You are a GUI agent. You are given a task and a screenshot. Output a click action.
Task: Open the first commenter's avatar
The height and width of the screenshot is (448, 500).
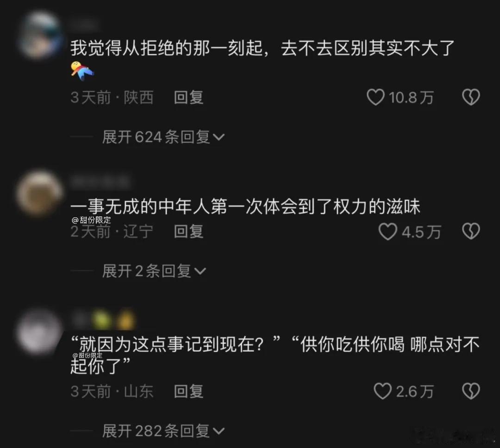pos(40,34)
